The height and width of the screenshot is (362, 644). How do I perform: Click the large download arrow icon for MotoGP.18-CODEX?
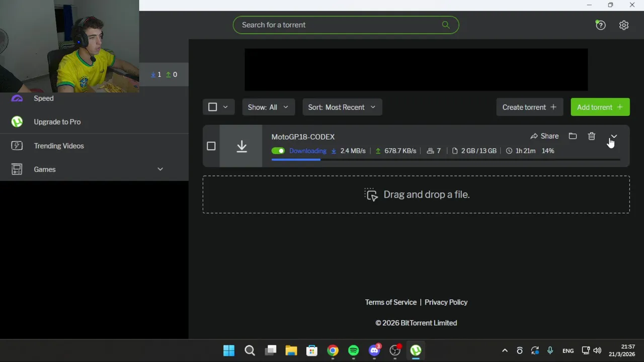click(242, 146)
